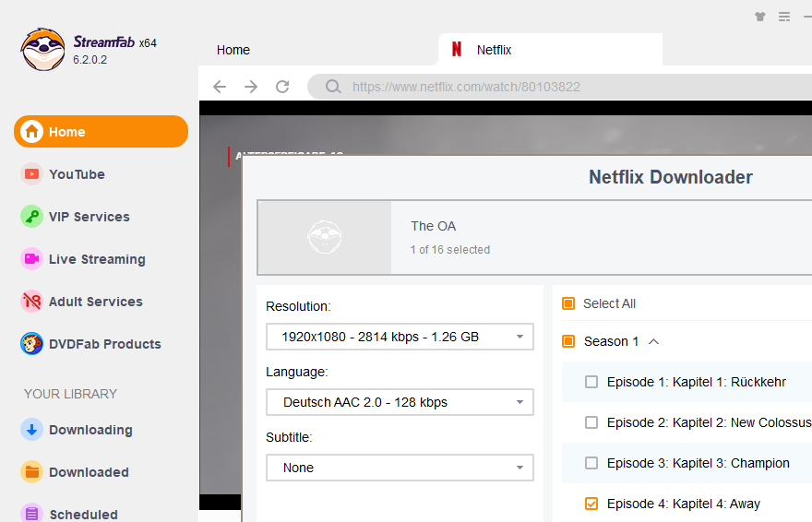Viewport: 812px width, 522px height.
Task: Reload the page with refresh icon
Action: (x=282, y=87)
